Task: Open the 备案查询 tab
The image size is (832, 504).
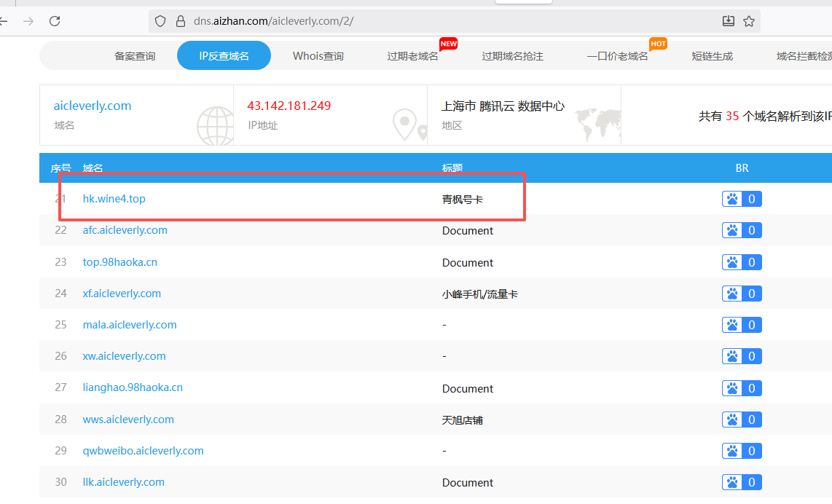Action: [135, 56]
